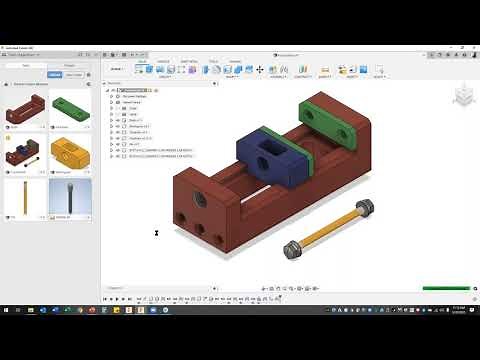Viewport: 480px width, 360px height.
Task: Toggle visibility eye of root component
Action: tap(113, 90)
